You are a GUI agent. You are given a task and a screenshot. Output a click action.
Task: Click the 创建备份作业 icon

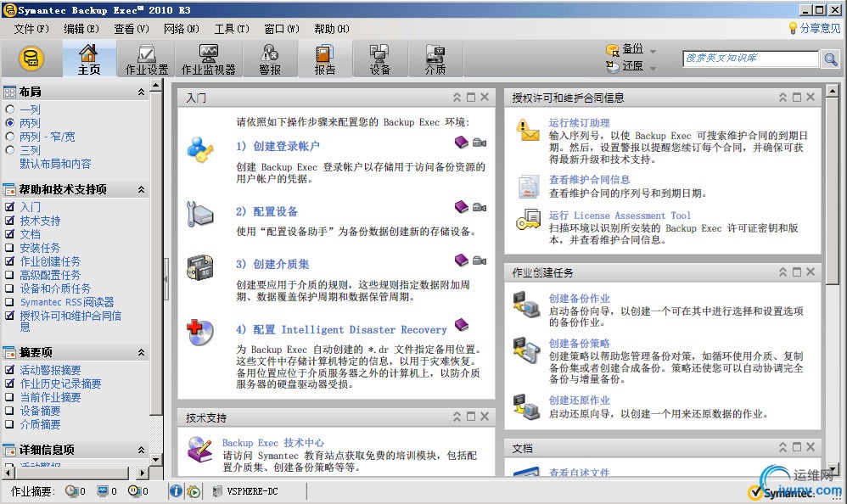(x=526, y=304)
